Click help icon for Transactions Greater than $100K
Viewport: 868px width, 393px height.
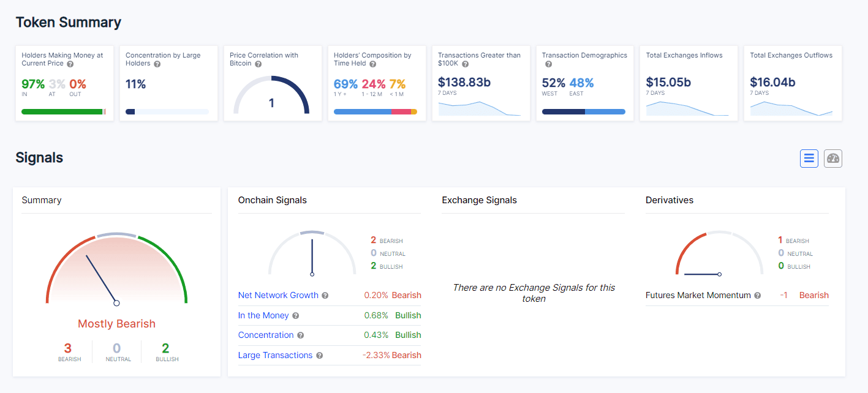[466, 64]
